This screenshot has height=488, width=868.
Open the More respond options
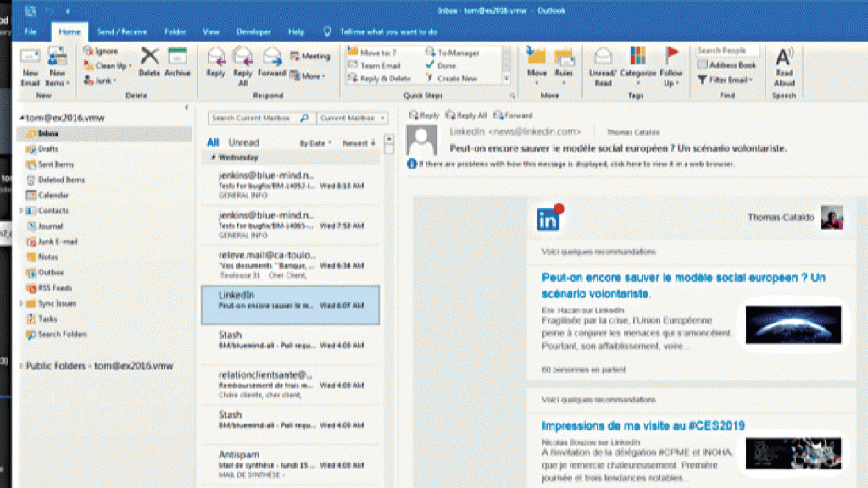point(307,75)
